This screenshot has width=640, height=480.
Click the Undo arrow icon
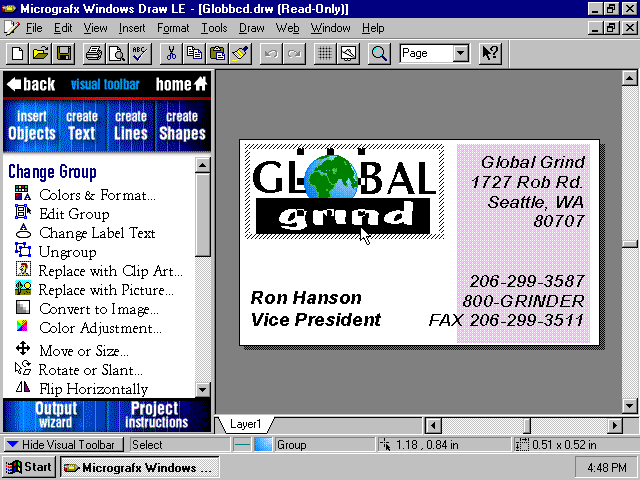click(x=271, y=53)
